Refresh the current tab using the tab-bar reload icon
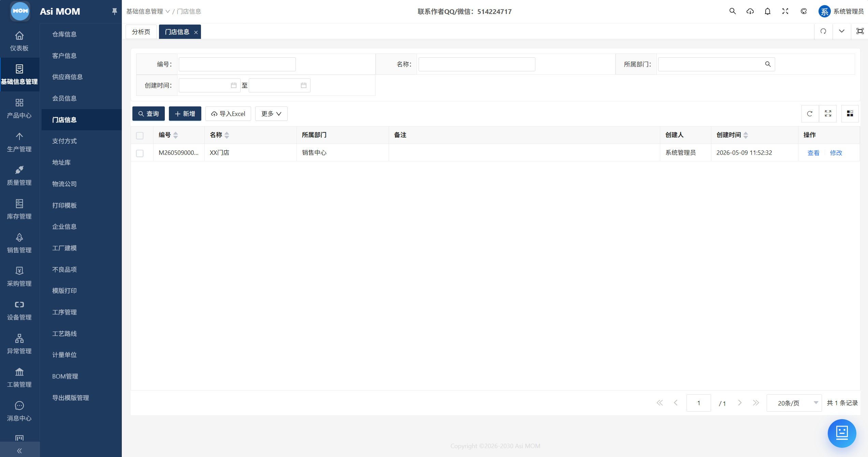This screenshot has height=457, width=868. (823, 31)
